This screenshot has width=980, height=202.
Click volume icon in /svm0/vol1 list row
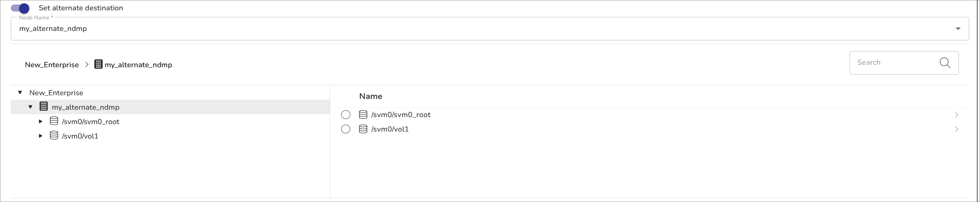click(x=363, y=129)
